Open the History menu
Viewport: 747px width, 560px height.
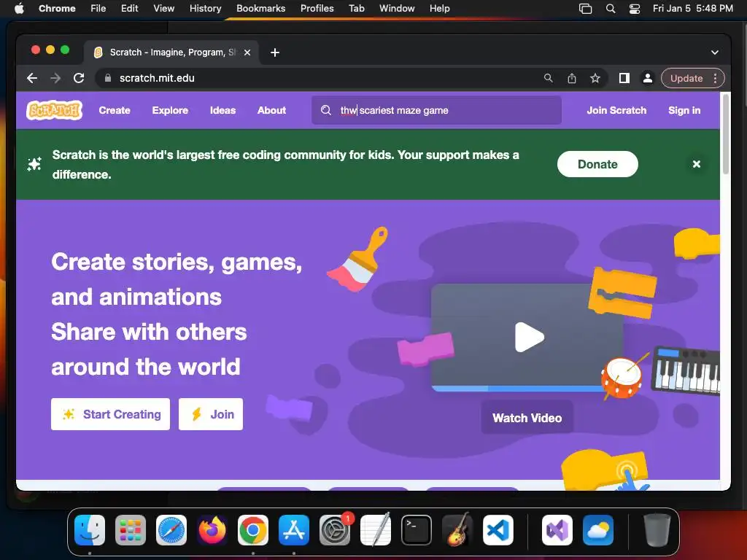coord(205,9)
